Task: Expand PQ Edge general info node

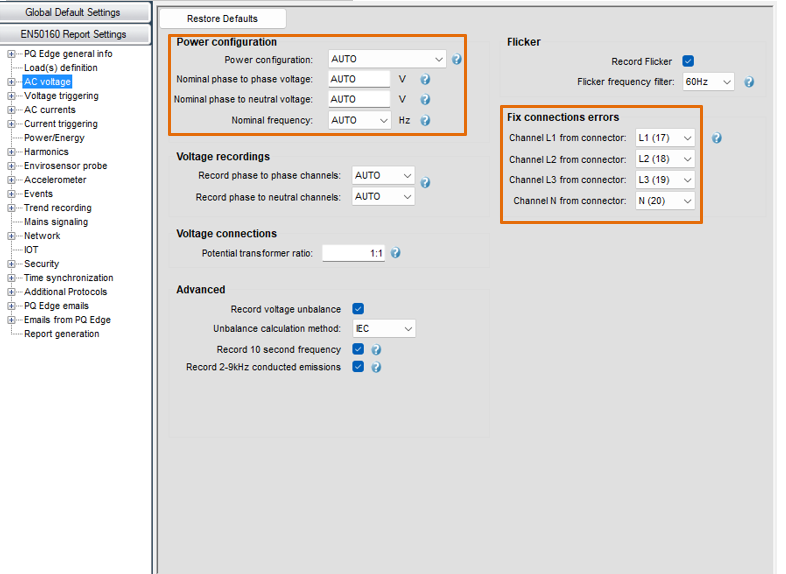Action: (11, 54)
